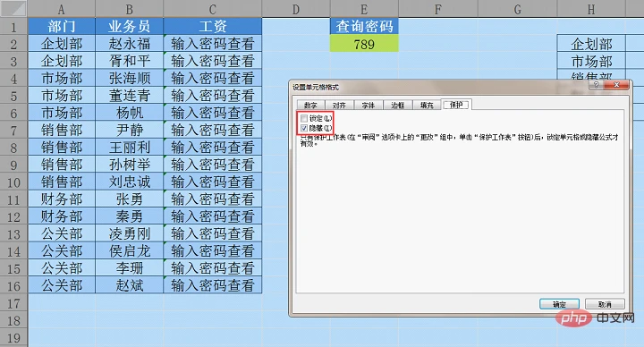The height and width of the screenshot is (347, 644).
Task: Click 输入密码查看 in row 2
Action: (212, 44)
